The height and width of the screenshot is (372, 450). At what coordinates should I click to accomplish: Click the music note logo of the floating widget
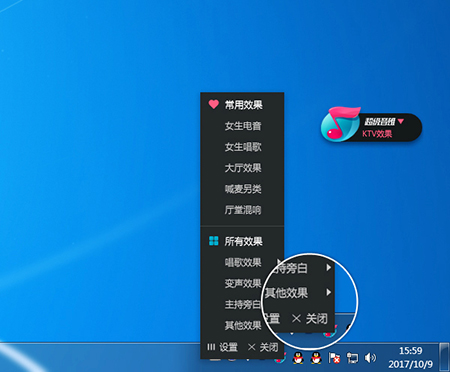[340, 124]
